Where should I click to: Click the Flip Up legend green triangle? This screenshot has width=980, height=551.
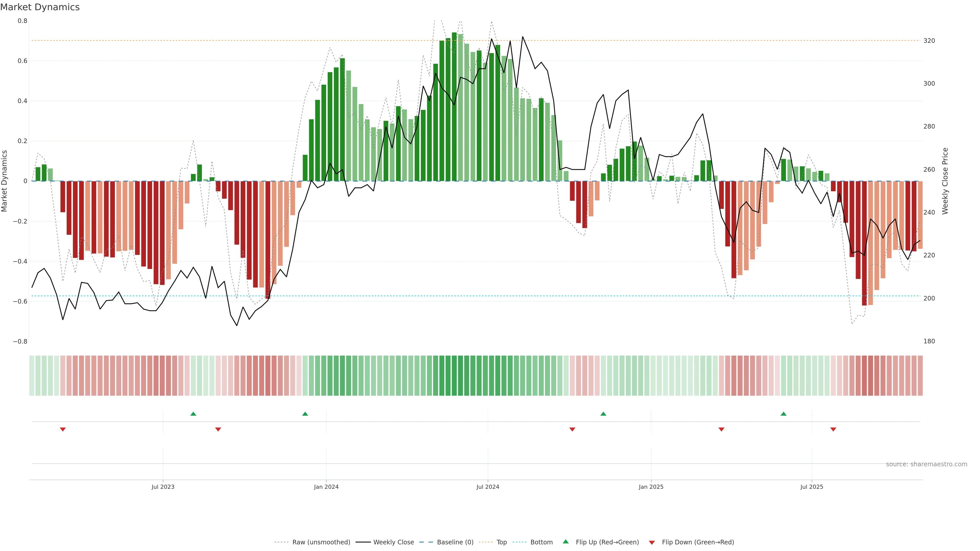pos(566,542)
